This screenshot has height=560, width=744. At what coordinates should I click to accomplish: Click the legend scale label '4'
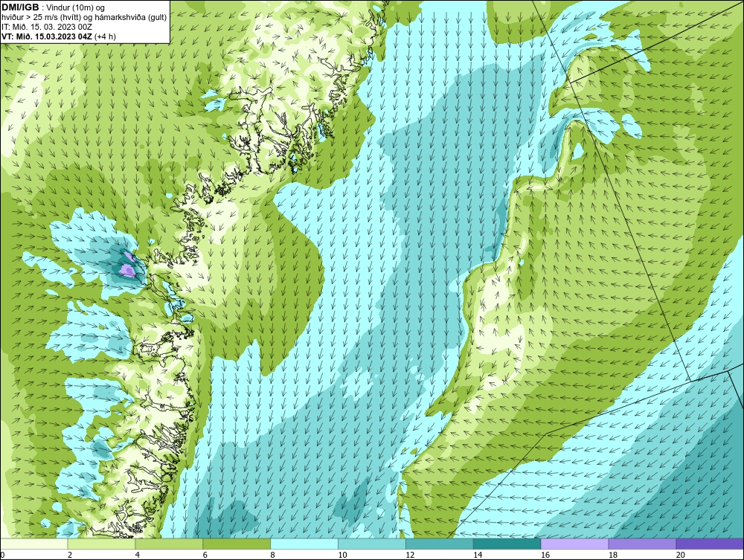pos(137,555)
